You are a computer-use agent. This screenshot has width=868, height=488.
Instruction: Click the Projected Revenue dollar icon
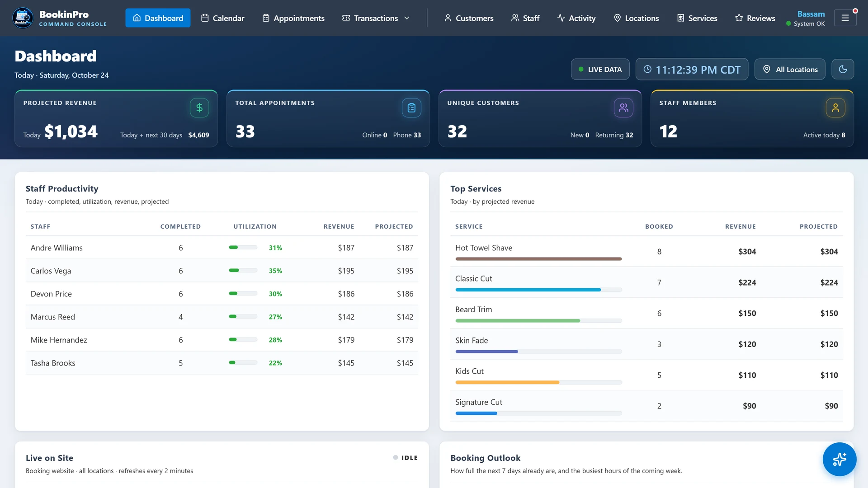point(199,108)
